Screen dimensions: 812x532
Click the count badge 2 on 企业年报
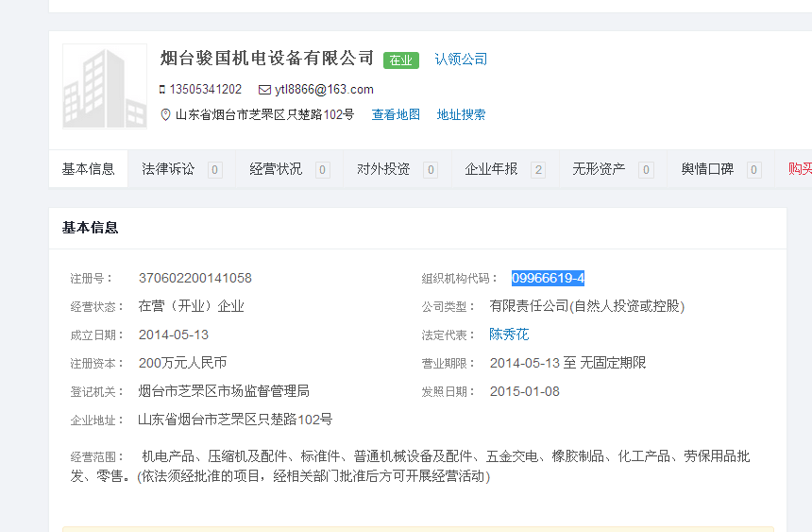click(x=538, y=170)
